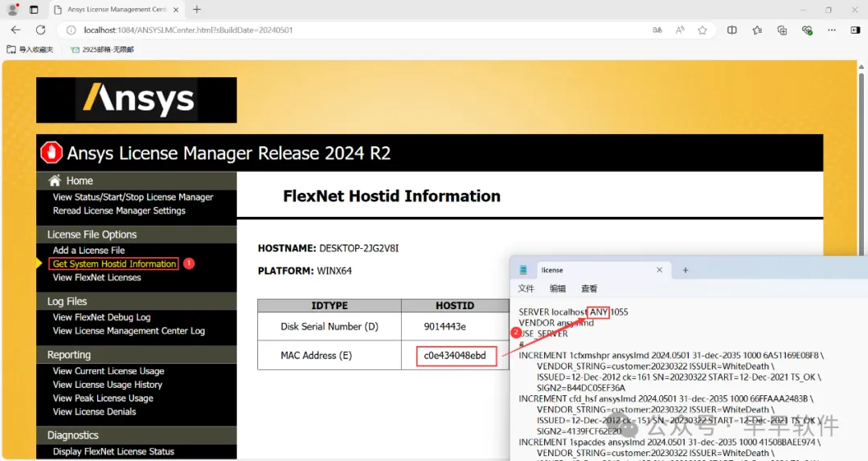Open the 文件 menu in Notepad
The height and width of the screenshot is (461, 868).
point(526,288)
